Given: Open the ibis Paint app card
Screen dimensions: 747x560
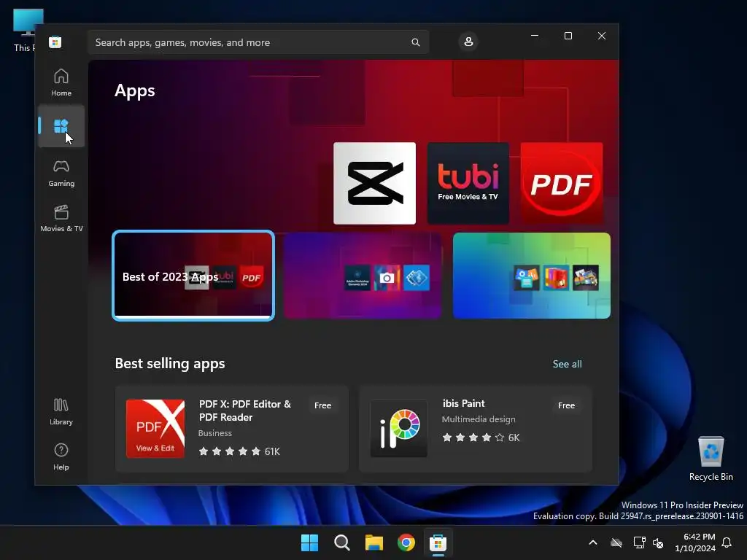Looking at the screenshot, I should (x=476, y=429).
